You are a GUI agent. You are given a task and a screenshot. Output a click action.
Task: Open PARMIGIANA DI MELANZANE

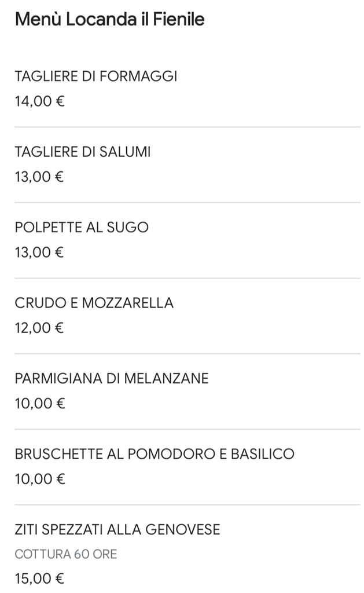click(x=112, y=379)
